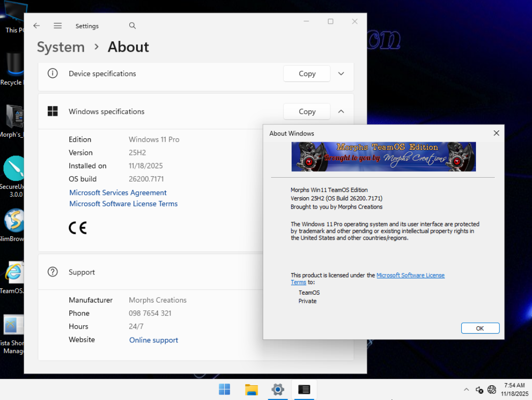Open the taskbar clock and date
Viewport: 532px width, 400px height.
point(514,389)
